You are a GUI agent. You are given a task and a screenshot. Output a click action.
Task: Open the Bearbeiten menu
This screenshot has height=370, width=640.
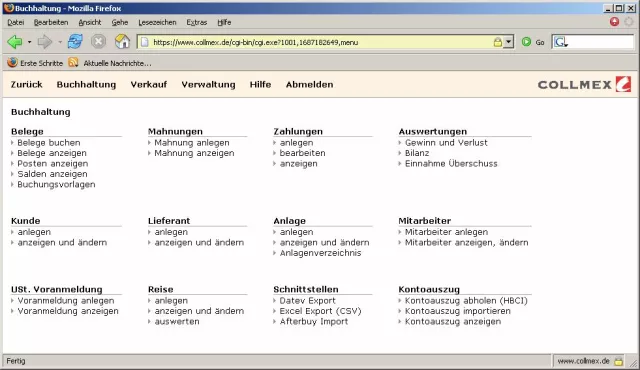click(x=51, y=22)
